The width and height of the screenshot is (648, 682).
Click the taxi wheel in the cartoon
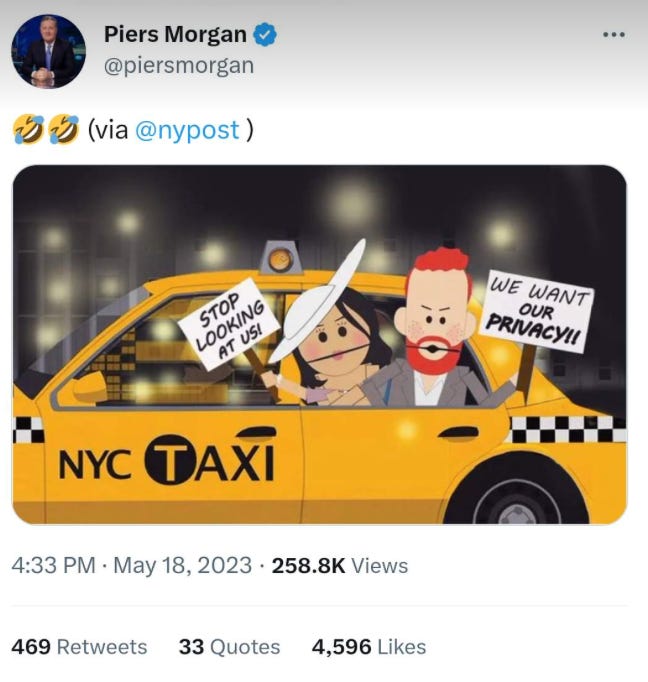coord(516,495)
